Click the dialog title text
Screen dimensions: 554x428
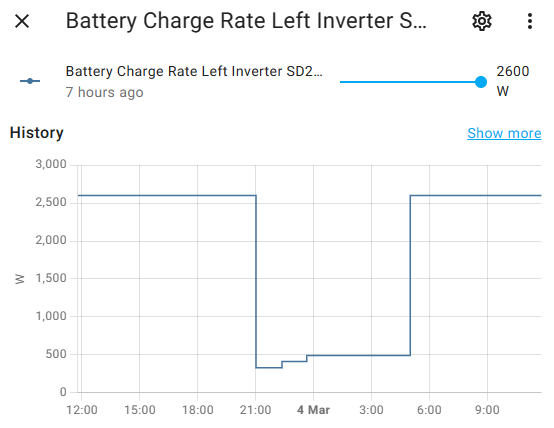246,21
